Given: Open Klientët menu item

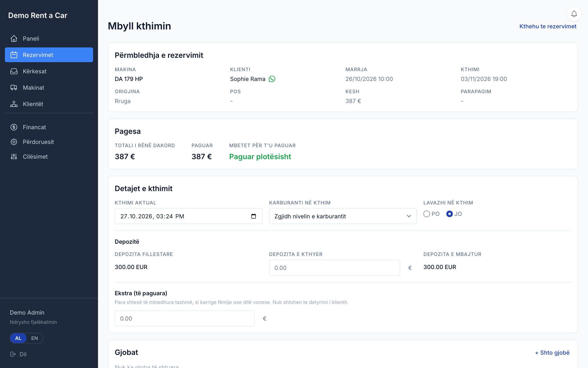Looking at the screenshot, I should 49,104.
